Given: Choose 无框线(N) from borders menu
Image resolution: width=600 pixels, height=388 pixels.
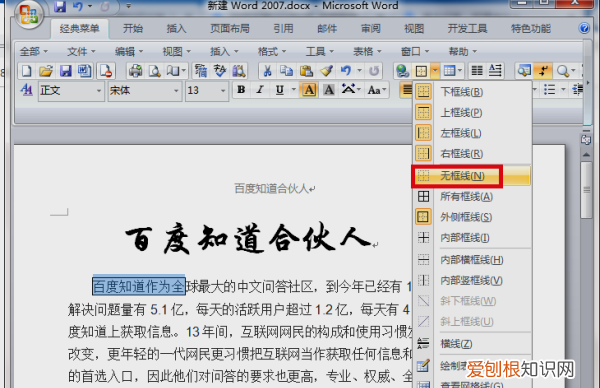Looking at the screenshot, I should coord(471,176).
